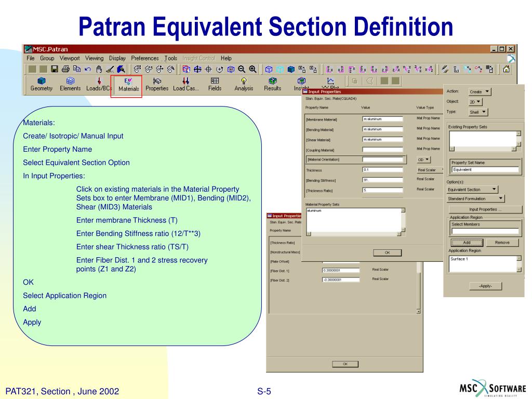The width and height of the screenshot is (532, 399).
Task: Click OK in front Input Properties dialog
Action: click(387, 252)
